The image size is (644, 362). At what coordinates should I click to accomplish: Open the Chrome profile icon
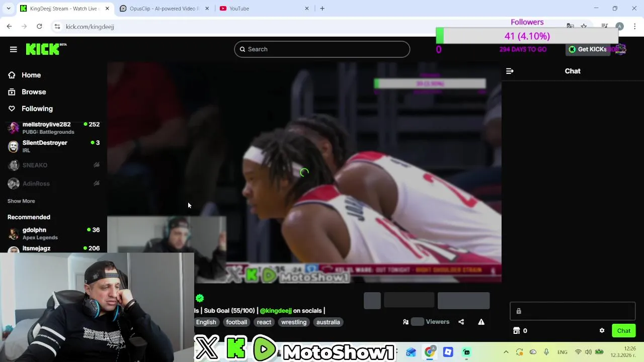pyautogui.click(x=620, y=26)
